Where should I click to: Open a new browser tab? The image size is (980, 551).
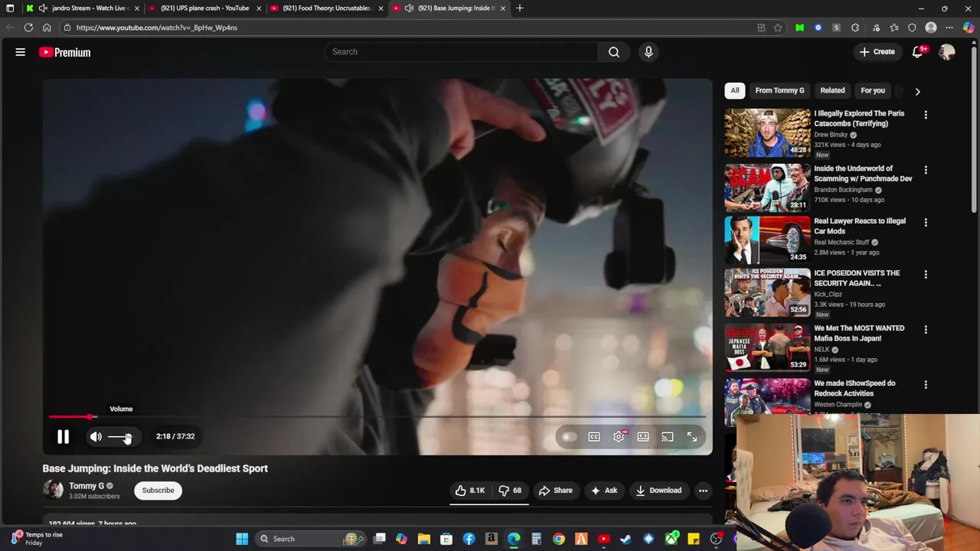[520, 8]
